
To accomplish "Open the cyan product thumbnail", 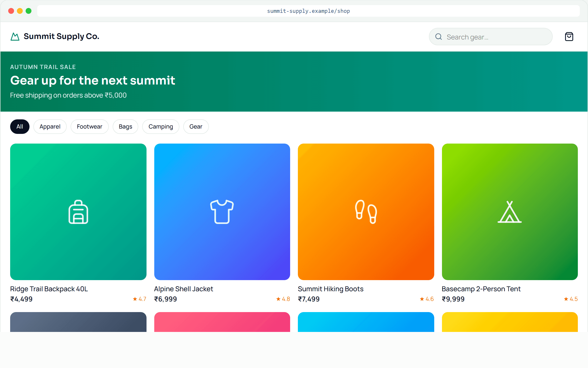I will [366, 322].
